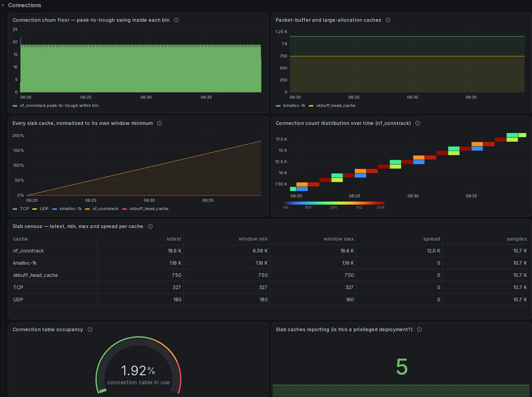
Task: Open Connection table occupancy panel title
Action: pos(48,330)
